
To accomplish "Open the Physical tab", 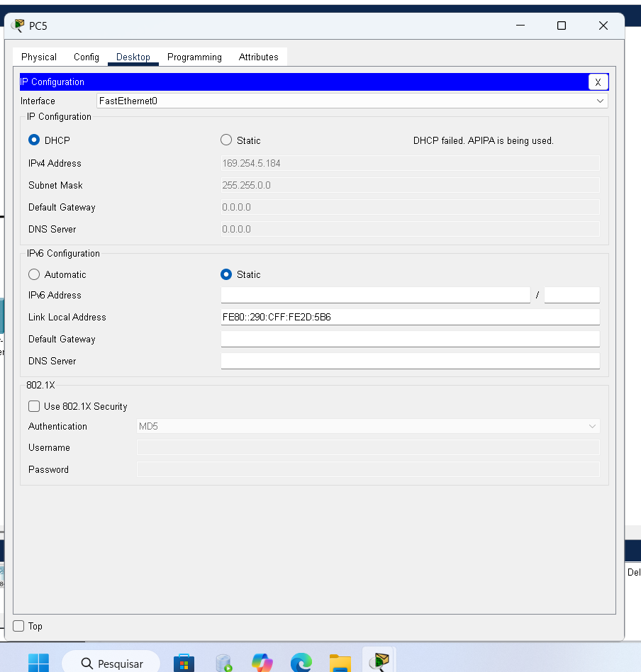I will click(x=38, y=57).
